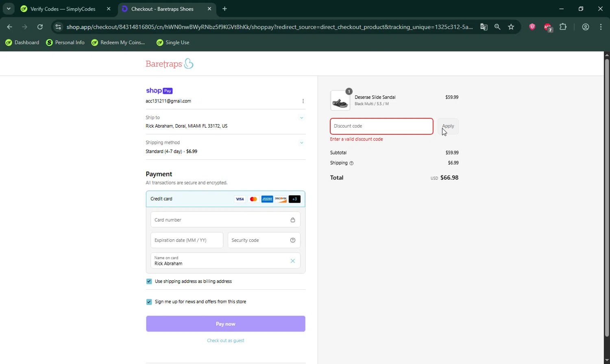Click the Expiration date field
Viewport: 610px width, 364px height.
coord(187,240)
